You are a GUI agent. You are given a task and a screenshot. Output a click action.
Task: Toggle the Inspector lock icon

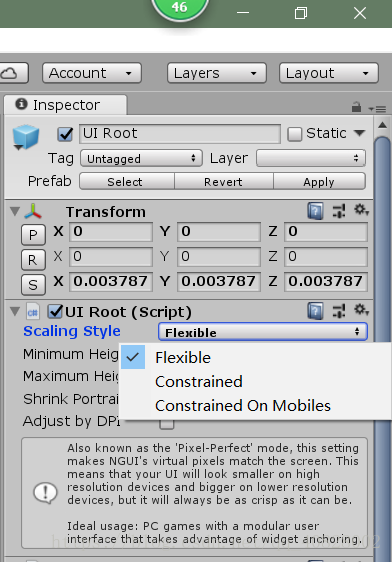click(356, 107)
